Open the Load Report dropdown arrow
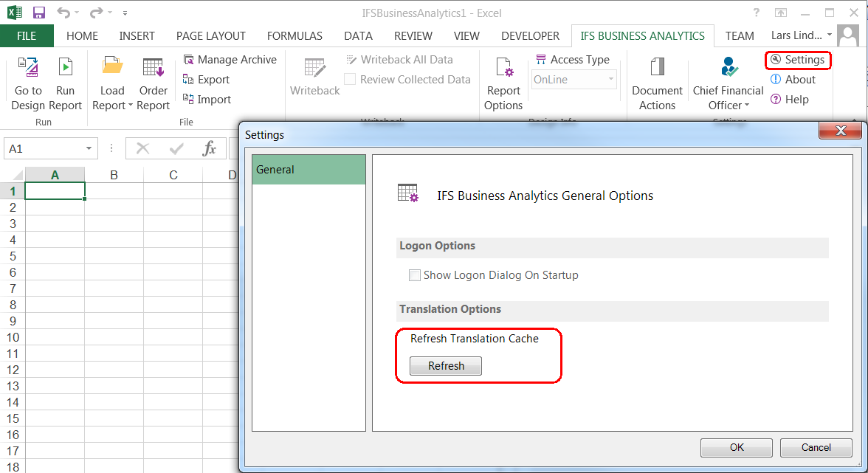The image size is (868, 473). pos(131,106)
